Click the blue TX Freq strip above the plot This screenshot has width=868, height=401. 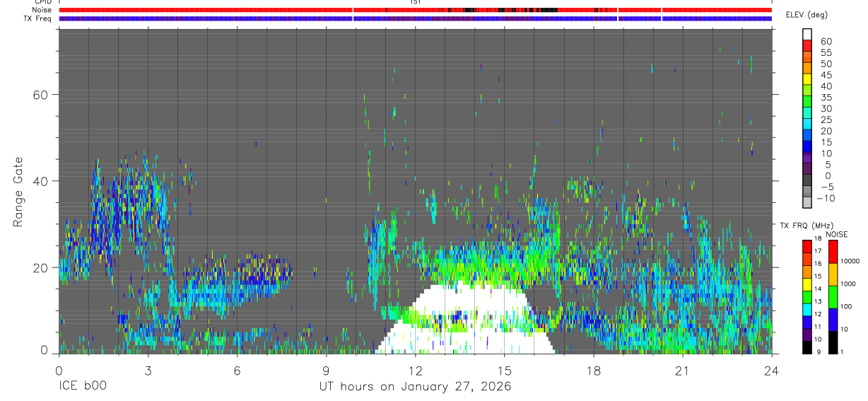click(415, 18)
